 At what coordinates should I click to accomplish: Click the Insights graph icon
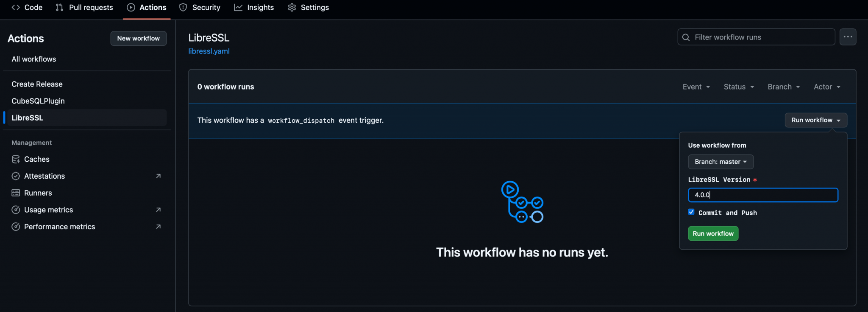(x=238, y=8)
